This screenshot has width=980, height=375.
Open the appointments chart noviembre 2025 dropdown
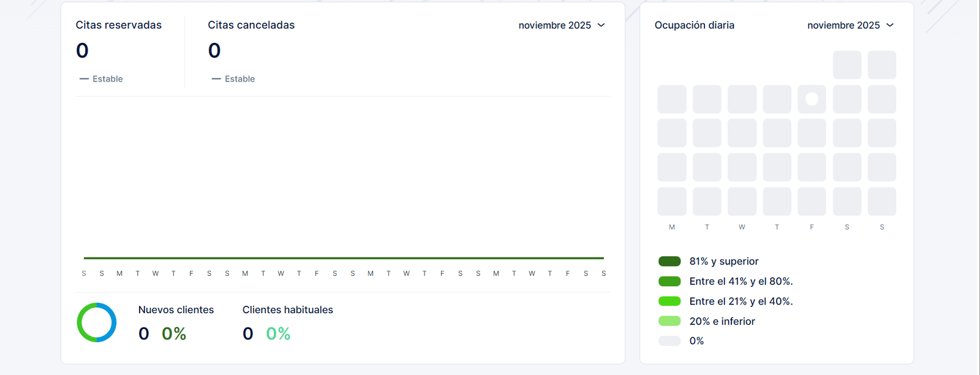click(561, 25)
